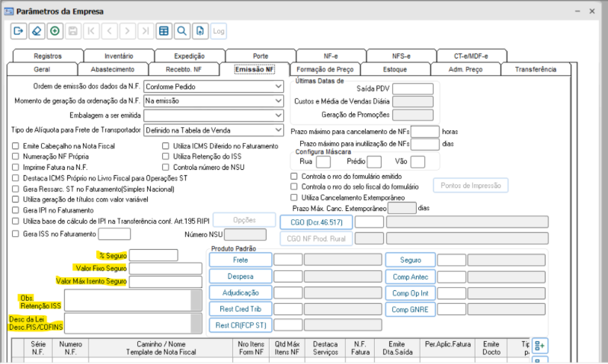This screenshot has height=364, width=608.
Task: Click the document export icon beside search
Action: pyautogui.click(x=200, y=31)
